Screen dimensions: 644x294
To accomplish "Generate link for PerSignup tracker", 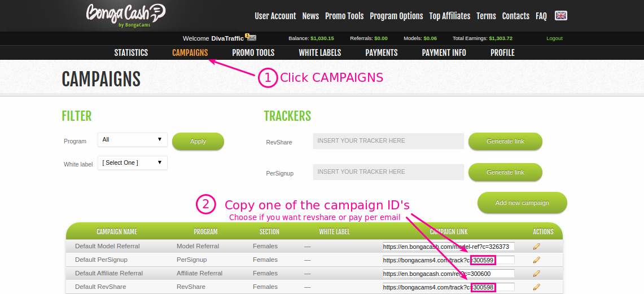I will click(505, 172).
